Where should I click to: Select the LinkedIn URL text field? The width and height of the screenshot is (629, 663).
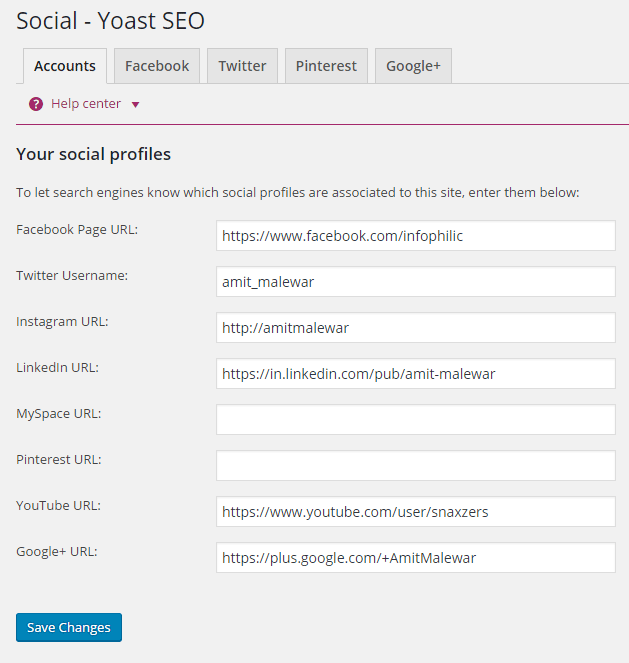pos(416,374)
